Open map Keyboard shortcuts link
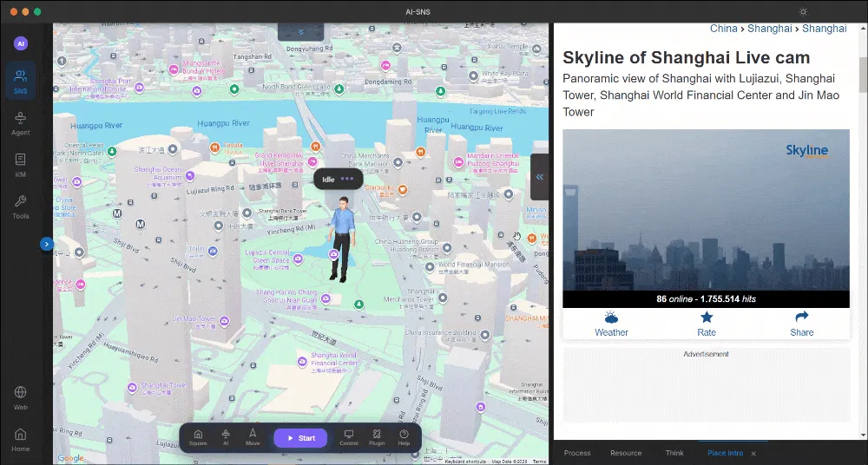The height and width of the screenshot is (465, 868). [x=465, y=462]
